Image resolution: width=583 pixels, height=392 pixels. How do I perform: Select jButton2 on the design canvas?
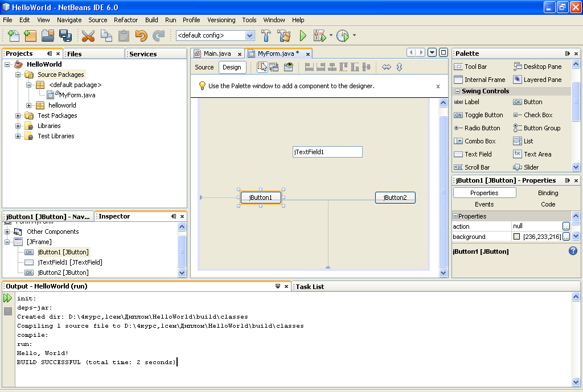[395, 197]
